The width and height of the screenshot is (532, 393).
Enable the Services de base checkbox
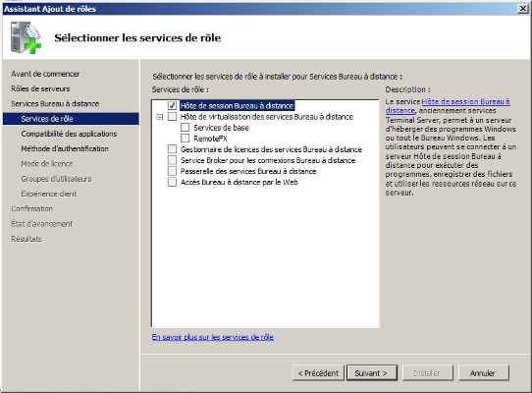[185, 128]
